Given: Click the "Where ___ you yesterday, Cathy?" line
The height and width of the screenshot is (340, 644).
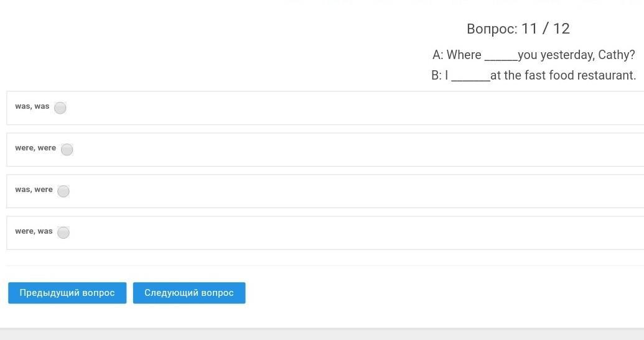Looking at the screenshot, I should 533,55.
